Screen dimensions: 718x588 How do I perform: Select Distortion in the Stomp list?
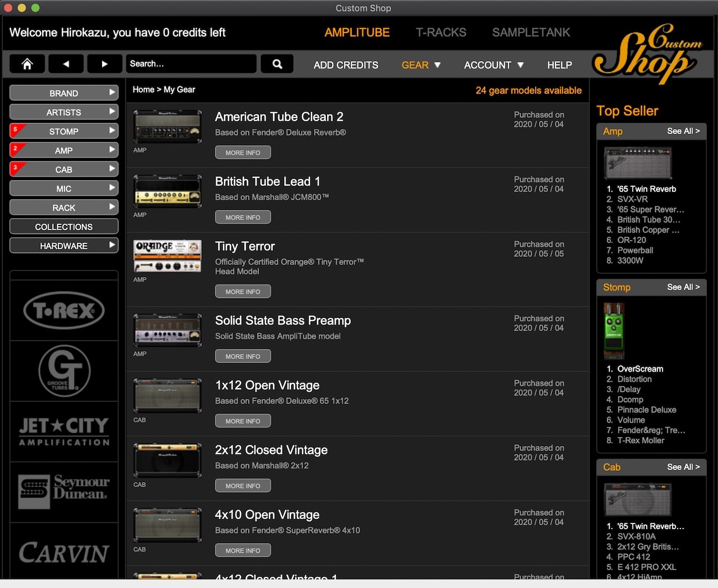coord(634,379)
